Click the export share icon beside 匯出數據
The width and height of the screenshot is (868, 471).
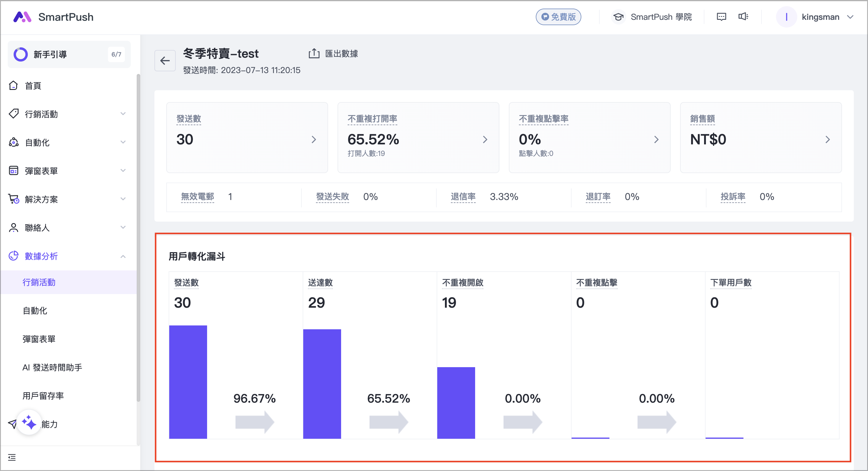pyautogui.click(x=314, y=53)
